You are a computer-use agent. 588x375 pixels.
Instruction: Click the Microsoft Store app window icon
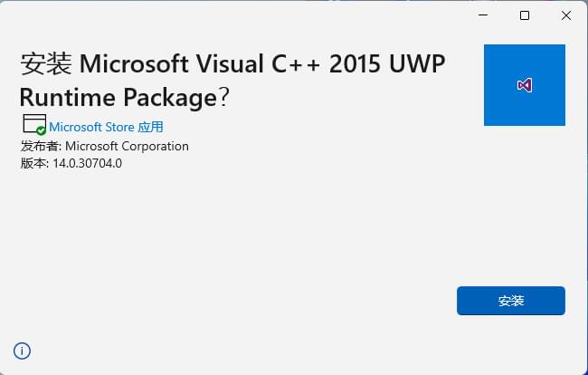coord(33,123)
